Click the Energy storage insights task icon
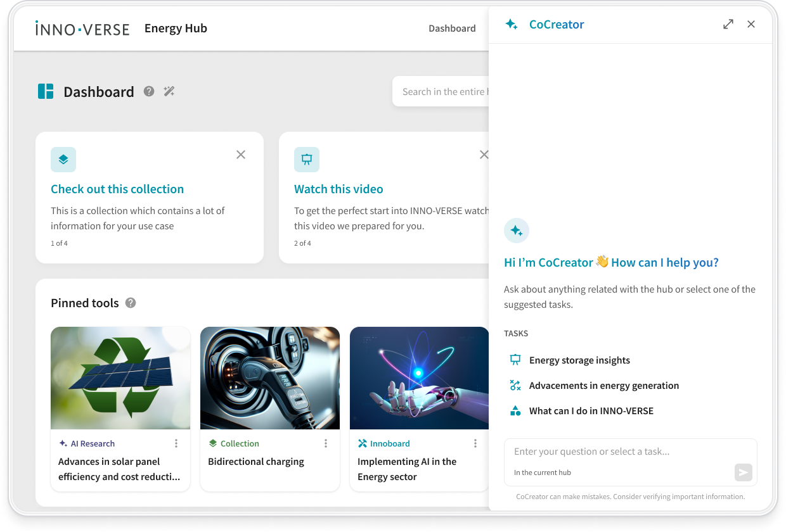Screen dimensions: 786x532 pyautogui.click(x=515, y=360)
